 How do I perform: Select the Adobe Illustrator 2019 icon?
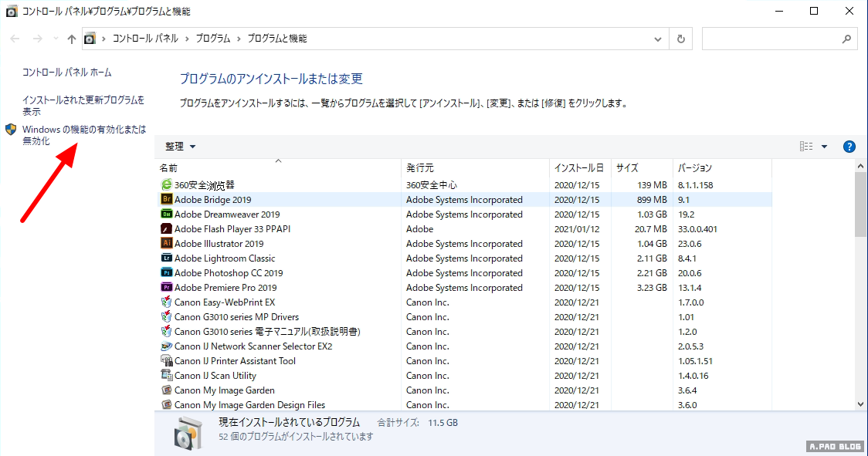(x=166, y=244)
